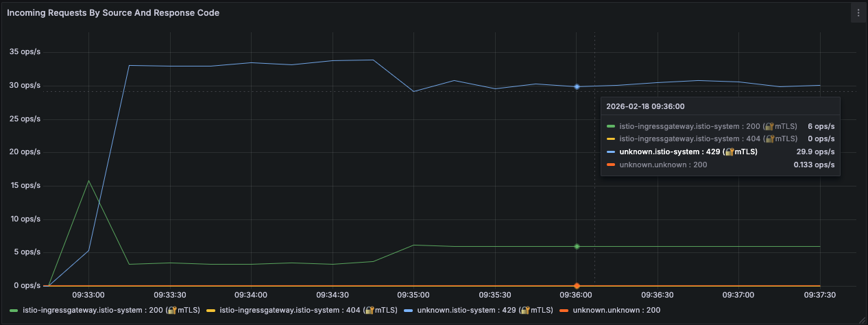Click the 20 ops/s y-axis label

coord(25,152)
